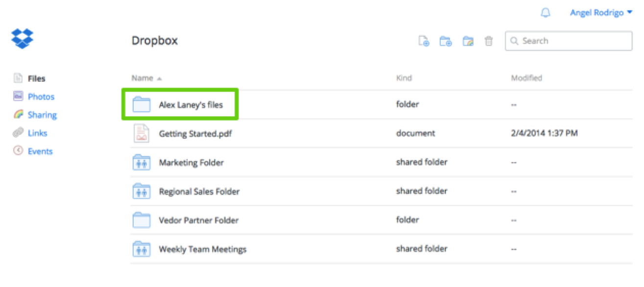Sort the list by Kind column
Screen dimensions: 644x287
404,78
